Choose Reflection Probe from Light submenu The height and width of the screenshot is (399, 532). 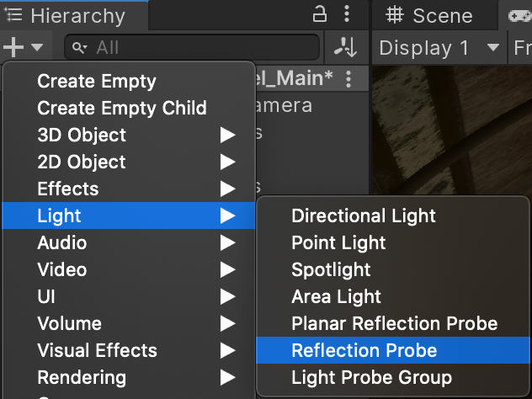[x=364, y=350]
